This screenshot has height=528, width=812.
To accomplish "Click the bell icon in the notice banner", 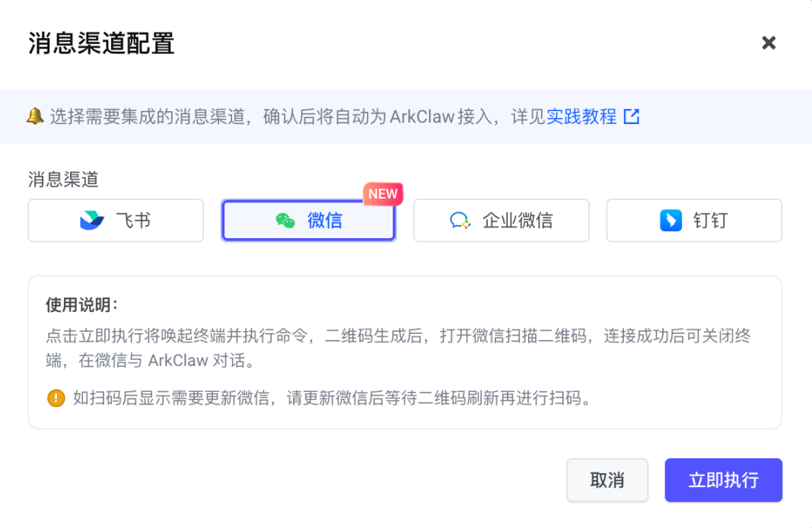I will pyautogui.click(x=34, y=116).
